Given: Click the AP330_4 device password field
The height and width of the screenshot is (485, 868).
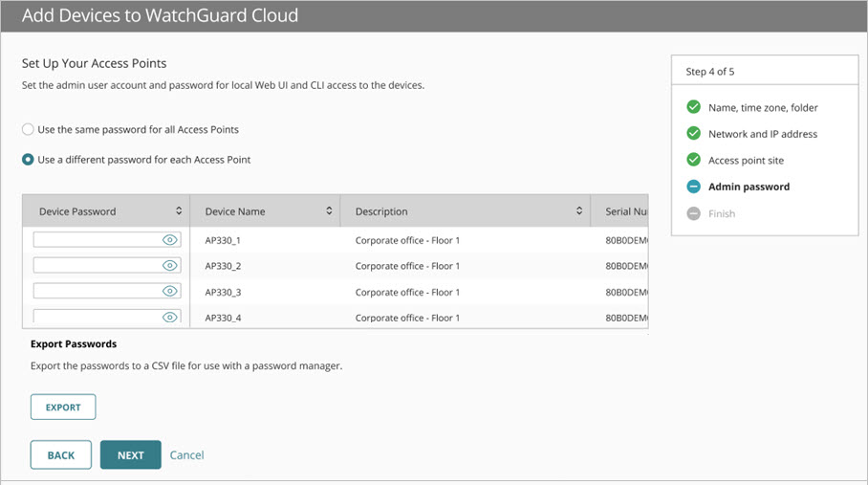Looking at the screenshot, I should 107,316.
